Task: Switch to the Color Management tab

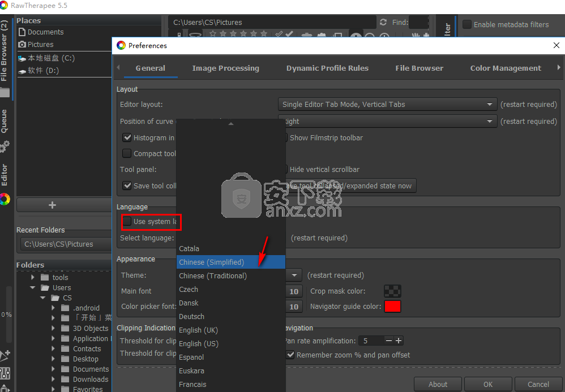Action: click(x=506, y=68)
